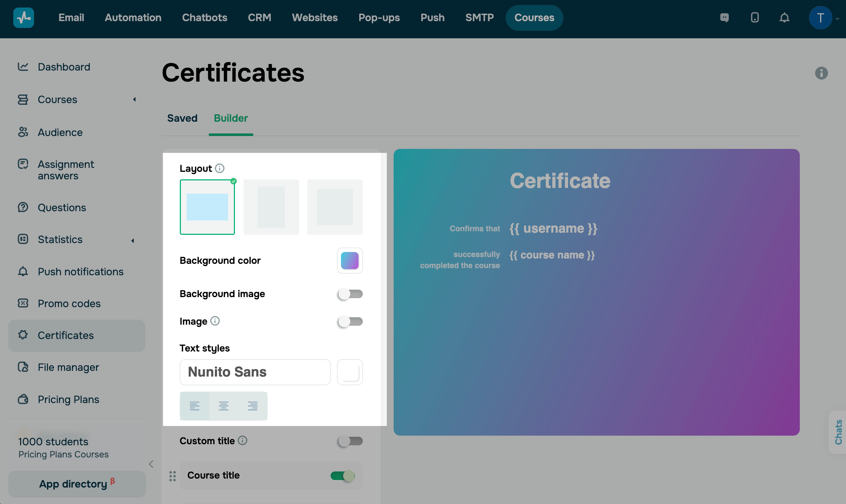Choose the left text alignment icon
The image size is (846, 504).
point(194,406)
